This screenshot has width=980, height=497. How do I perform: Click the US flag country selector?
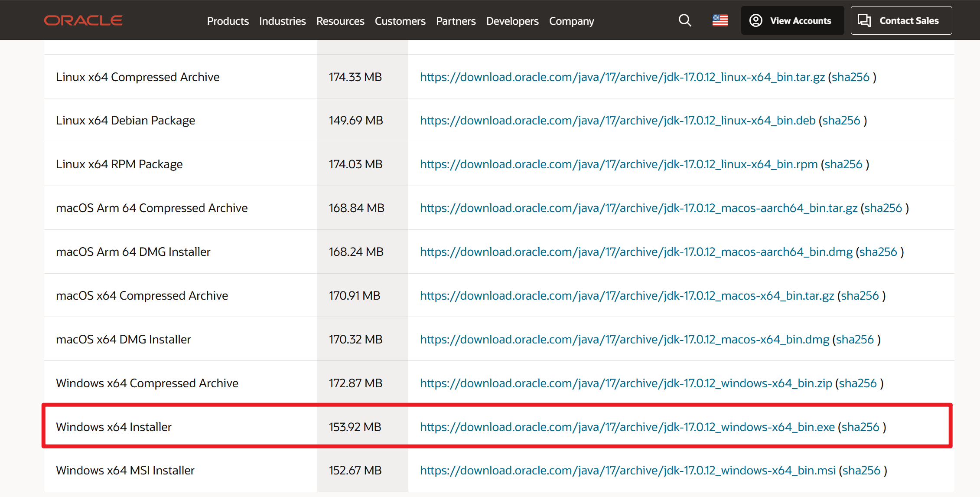720,20
